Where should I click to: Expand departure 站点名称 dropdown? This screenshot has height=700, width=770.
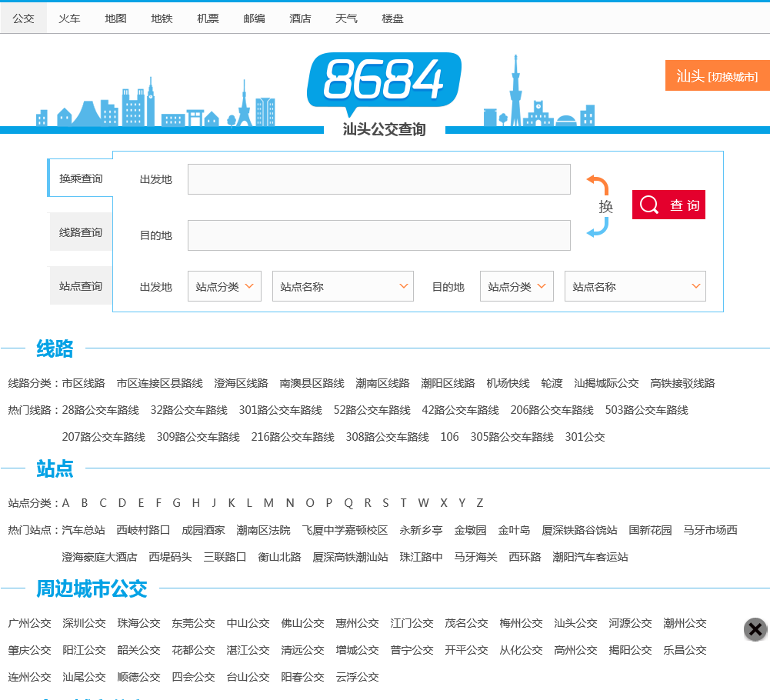pos(343,286)
